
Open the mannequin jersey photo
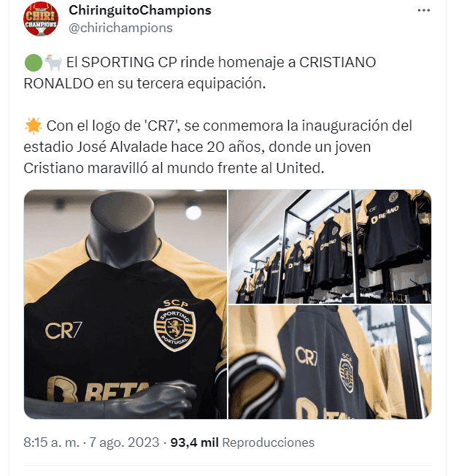(125, 304)
